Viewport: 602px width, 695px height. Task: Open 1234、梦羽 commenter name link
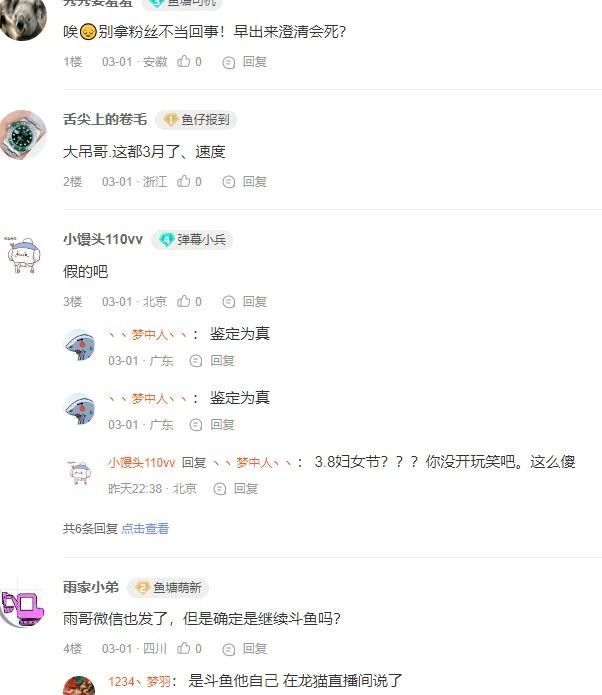(x=139, y=681)
